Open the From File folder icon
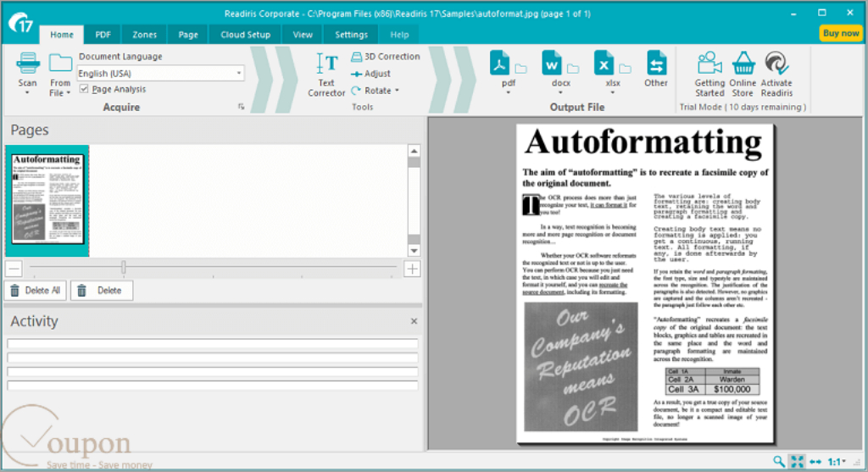 (x=60, y=63)
